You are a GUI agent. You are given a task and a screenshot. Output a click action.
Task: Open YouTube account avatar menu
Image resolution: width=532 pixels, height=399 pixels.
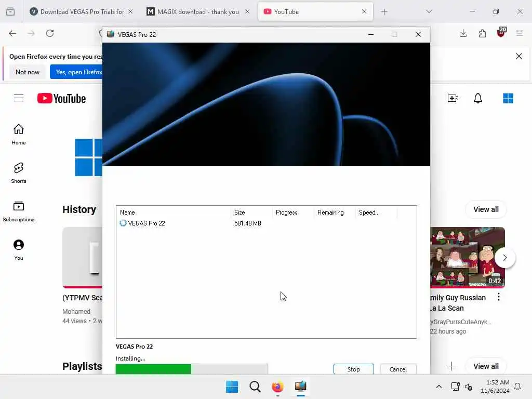pos(508,98)
